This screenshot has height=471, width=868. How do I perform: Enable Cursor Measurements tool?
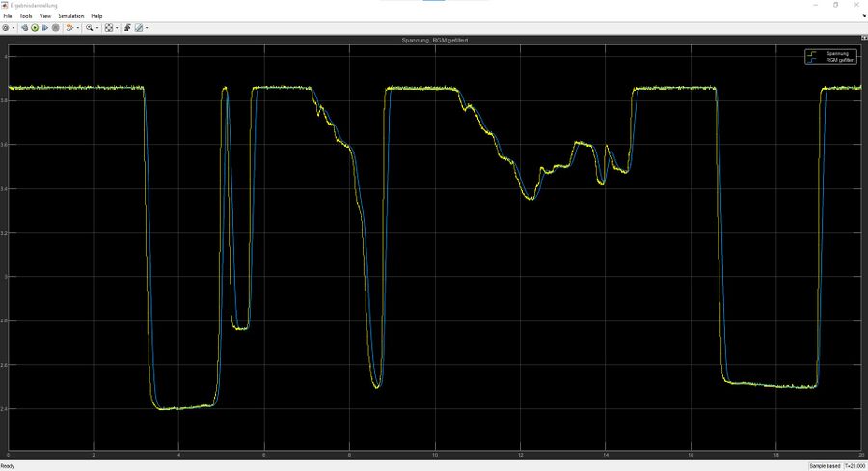click(x=139, y=28)
